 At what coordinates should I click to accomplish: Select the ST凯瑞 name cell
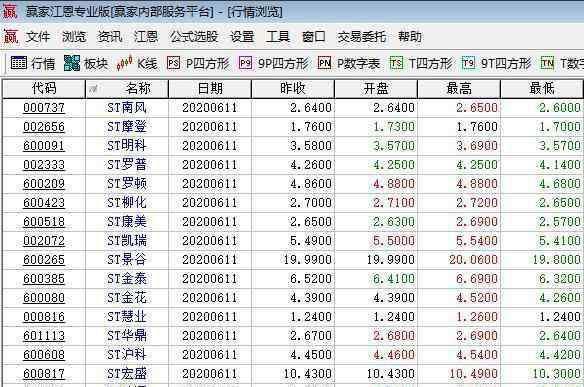click(127, 241)
